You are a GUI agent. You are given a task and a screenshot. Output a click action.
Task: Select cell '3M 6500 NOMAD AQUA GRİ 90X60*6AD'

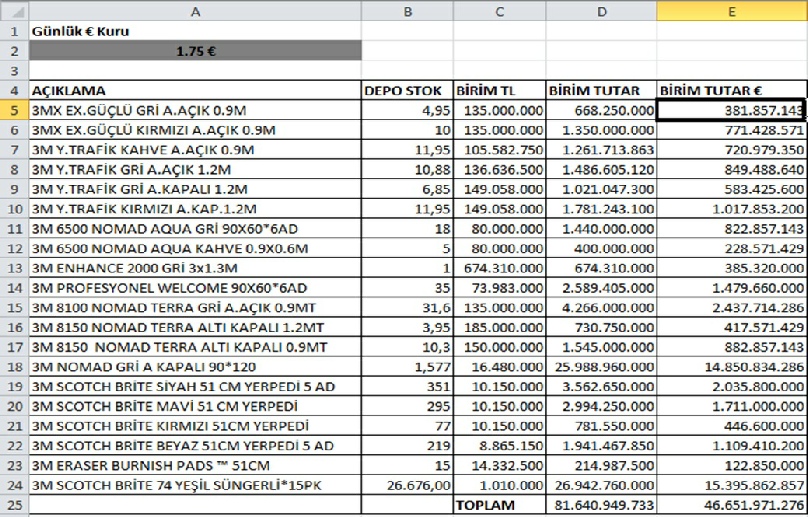click(x=195, y=229)
